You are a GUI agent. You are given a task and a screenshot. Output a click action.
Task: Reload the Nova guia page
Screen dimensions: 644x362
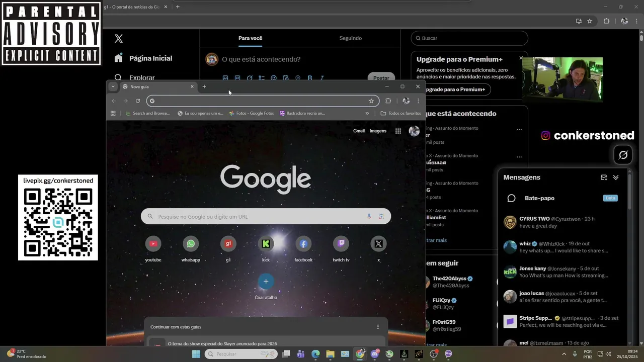point(138,101)
